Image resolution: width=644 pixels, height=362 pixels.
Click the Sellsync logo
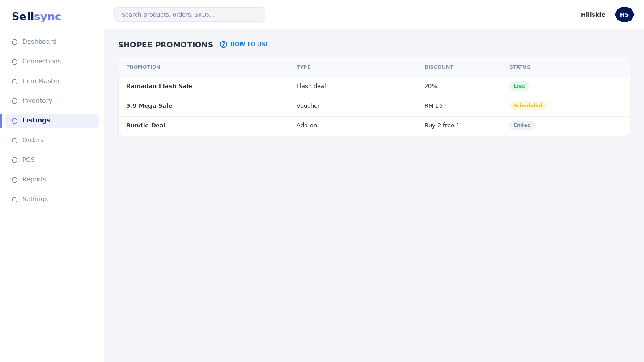[x=36, y=17]
